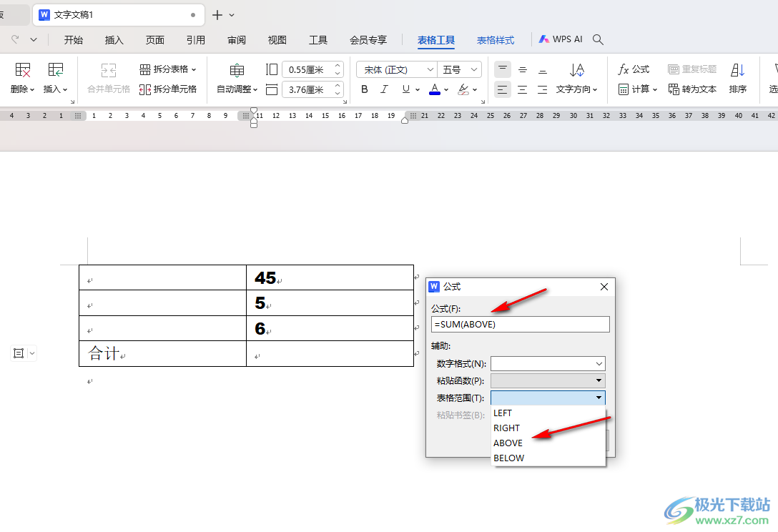Screen dimensions: 778x532
Task: Click the table cell containing 合计
Action: 163,353
